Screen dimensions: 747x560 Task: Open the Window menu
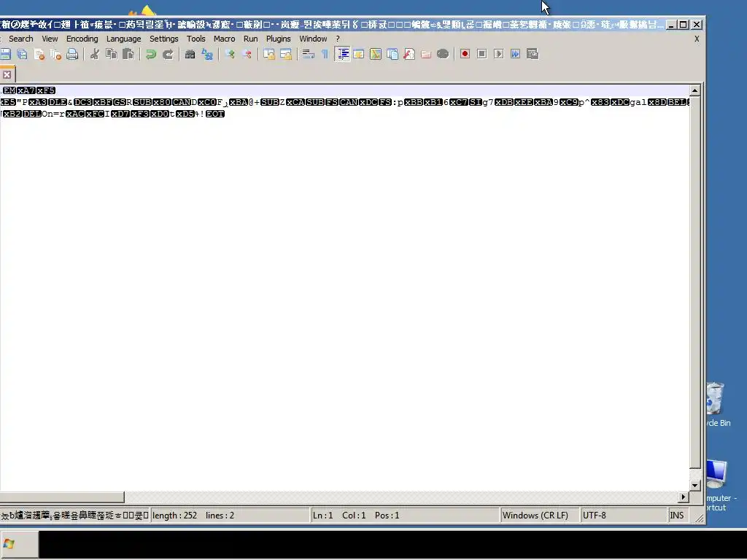coord(313,39)
